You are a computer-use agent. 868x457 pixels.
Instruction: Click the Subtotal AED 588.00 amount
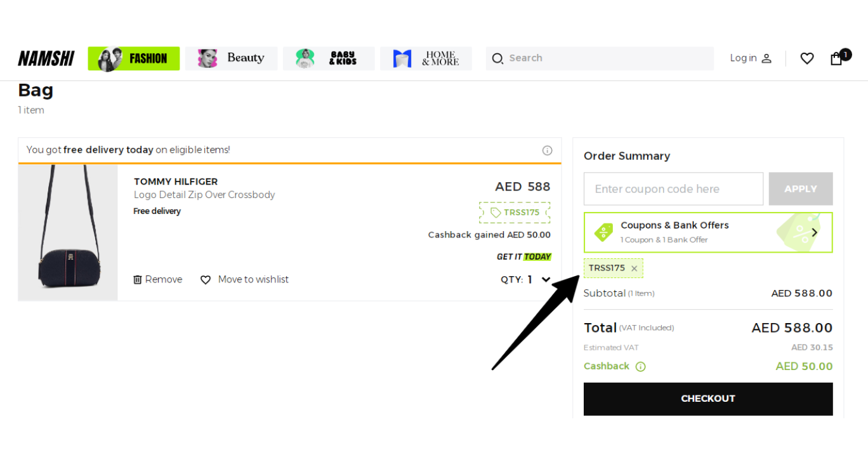click(802, 293)
